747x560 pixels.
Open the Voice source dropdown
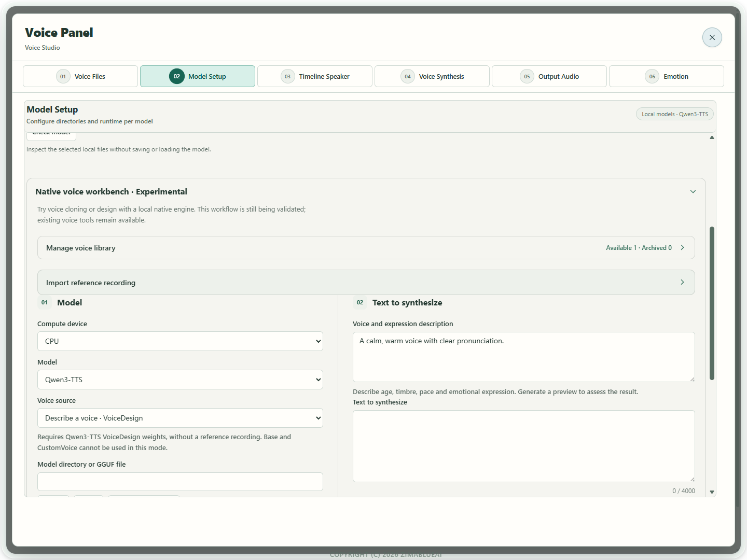pyautogui.click(x=180, y=418)
